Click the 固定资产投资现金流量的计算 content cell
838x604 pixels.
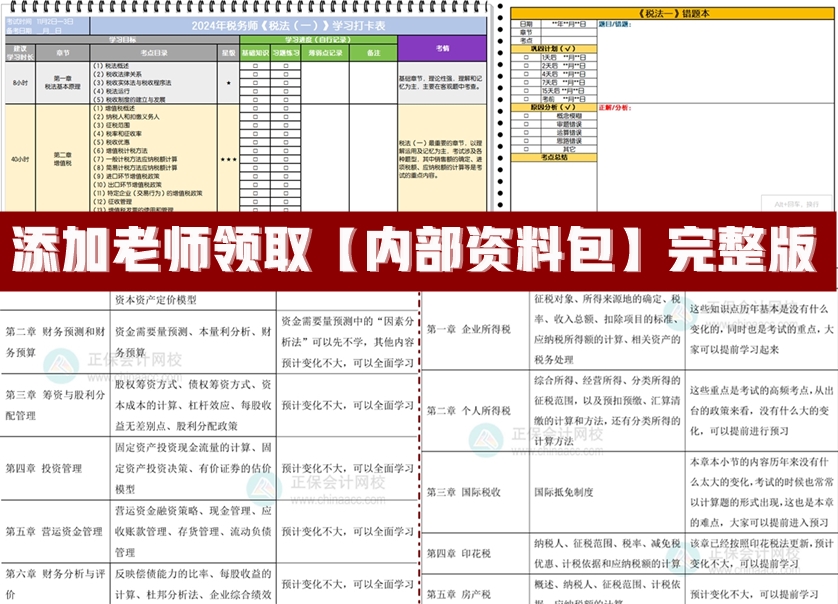[193, 468]
